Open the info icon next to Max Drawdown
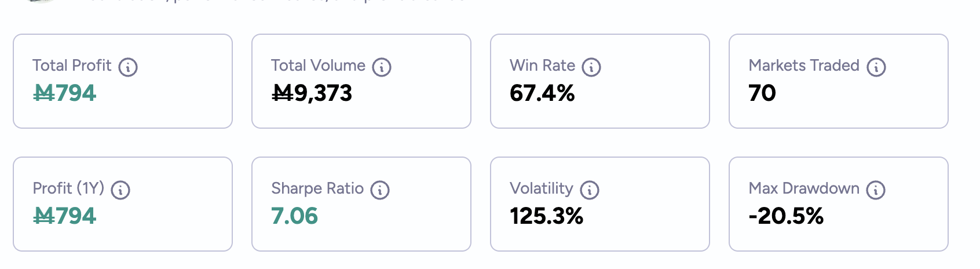Viewport: 980px width, 269px height. coord(876,190)
